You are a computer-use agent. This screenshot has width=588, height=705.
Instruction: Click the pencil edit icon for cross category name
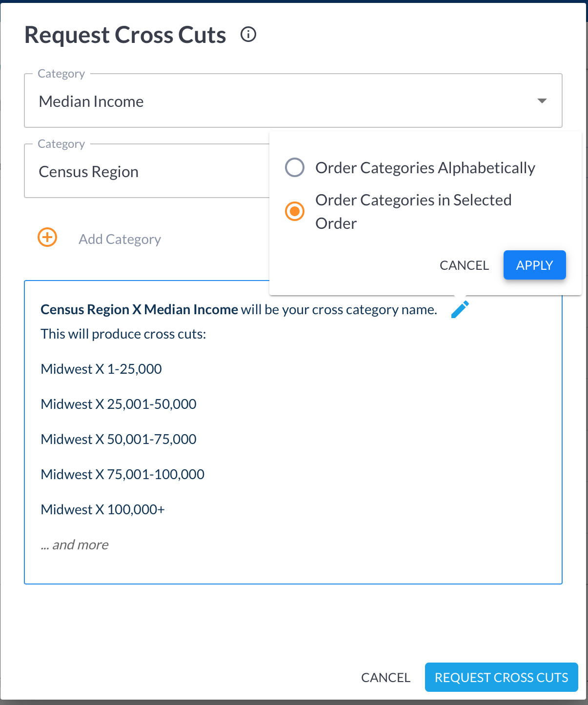pos(460,309)
